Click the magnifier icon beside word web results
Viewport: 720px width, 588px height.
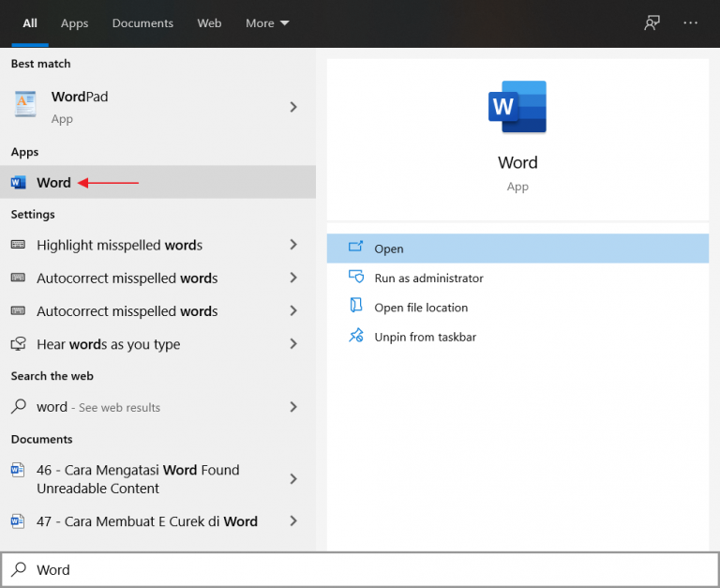(19, 406)
